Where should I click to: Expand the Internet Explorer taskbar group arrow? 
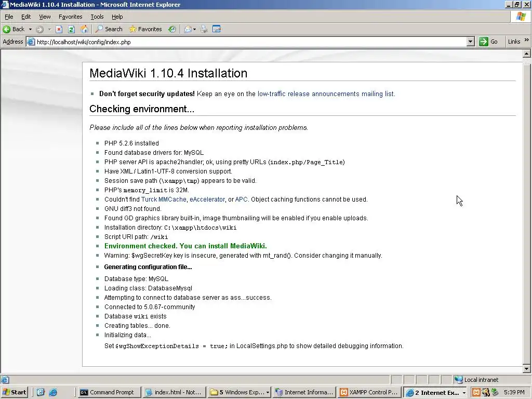point(464,393)
